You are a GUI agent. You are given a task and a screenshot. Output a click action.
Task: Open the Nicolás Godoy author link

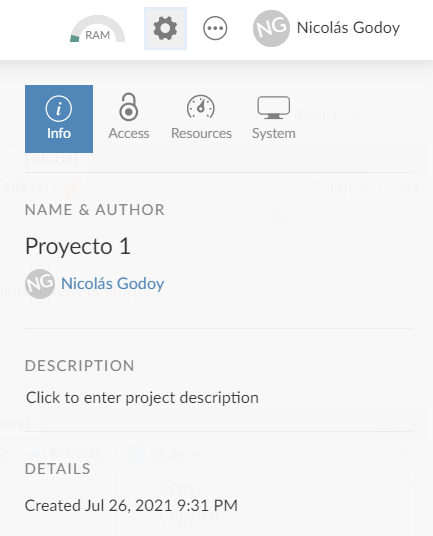pyautogui.click(x=112, y=284)
